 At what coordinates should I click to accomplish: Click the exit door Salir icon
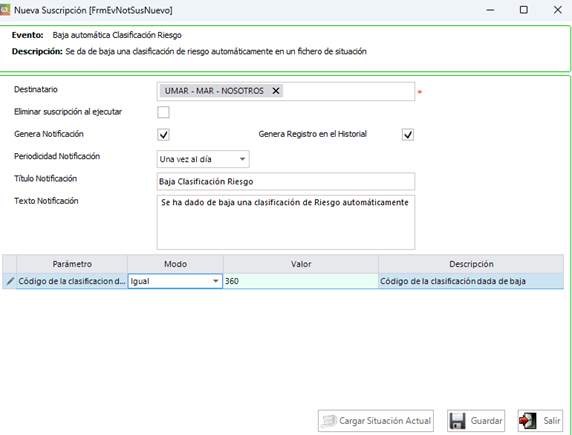[x=527, y=421]
